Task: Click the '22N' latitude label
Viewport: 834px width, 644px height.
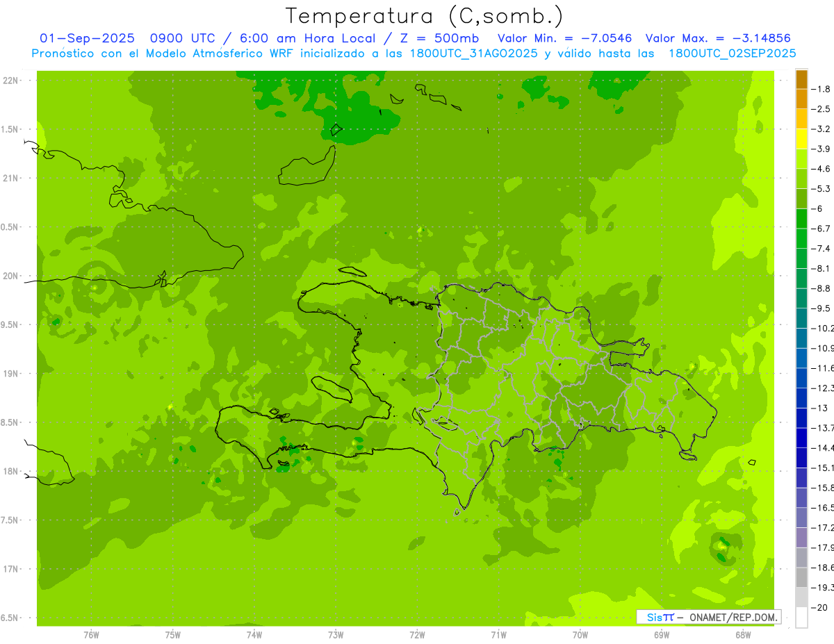Action: pyautogui.click(x=10, y=81)
